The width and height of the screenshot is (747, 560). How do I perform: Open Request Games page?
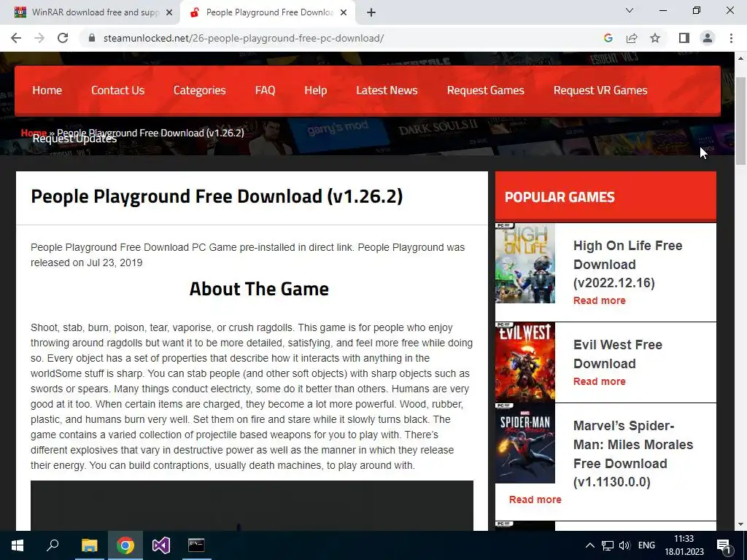(x=485, y=90)
